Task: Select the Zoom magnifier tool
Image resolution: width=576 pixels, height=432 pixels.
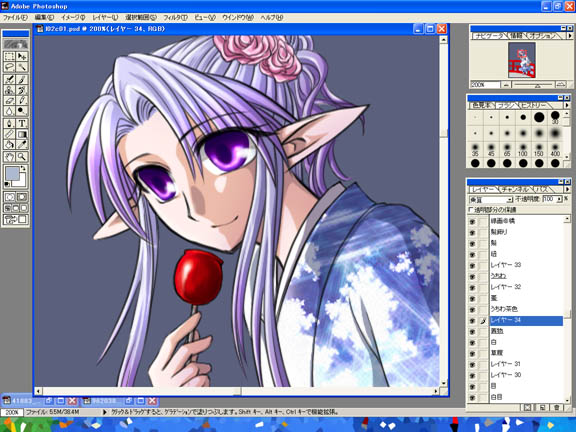Action: 22,157
